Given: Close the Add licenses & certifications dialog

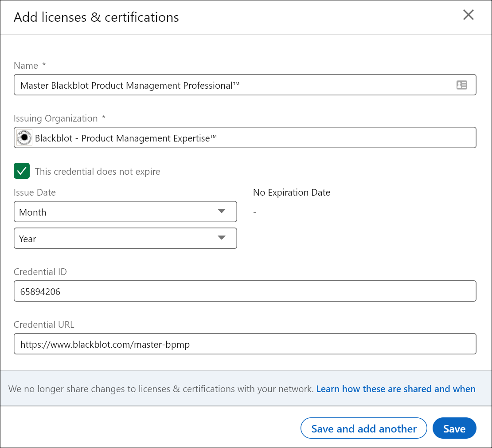Looking at the screenshot, I should [468, 15].
